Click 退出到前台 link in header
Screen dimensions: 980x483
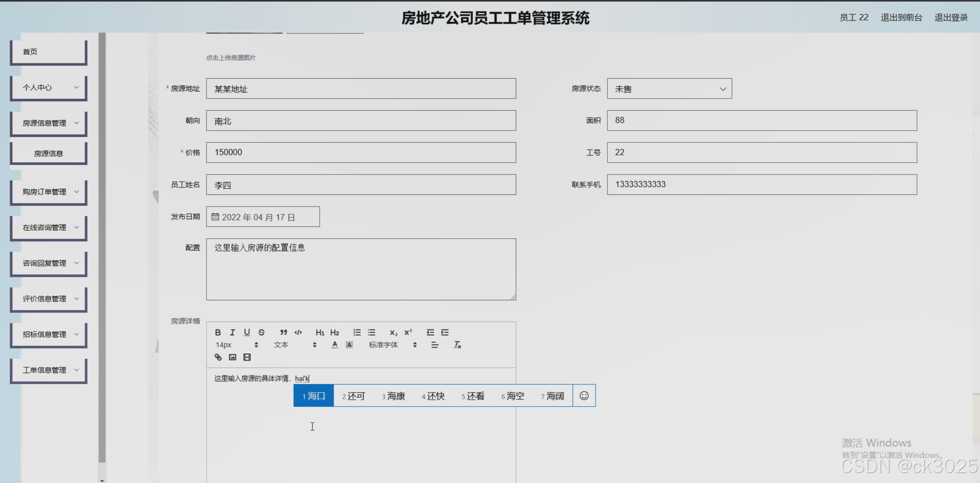coord(901,17)
